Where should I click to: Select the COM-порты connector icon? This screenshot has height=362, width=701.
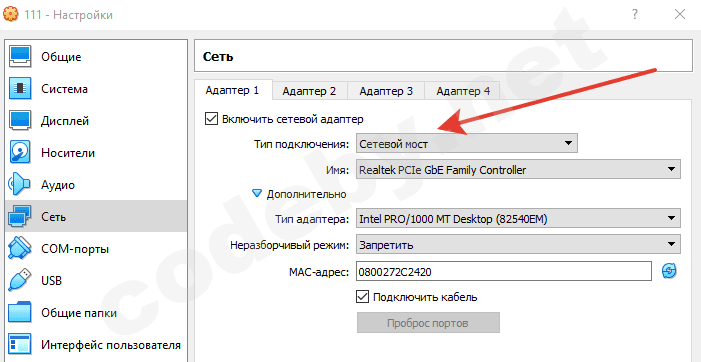pos(20,248)
